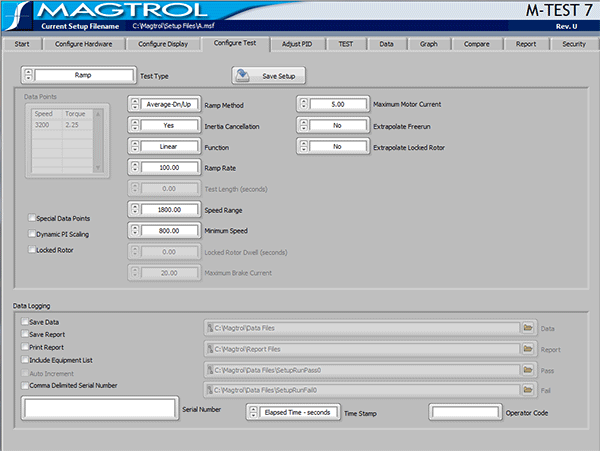Click the Speed Range value field

click(169, 210)
